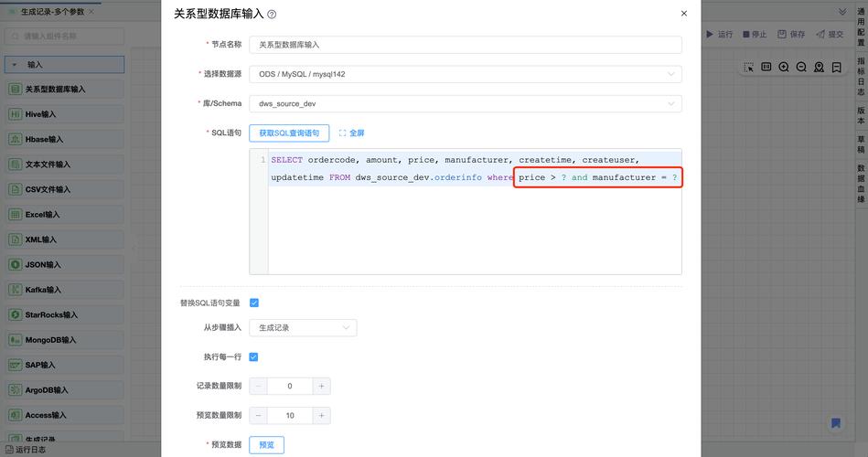Click the locate node canvas icon
Image resolution: width=868 pixels, height=457 pixels.
point(819,67)
